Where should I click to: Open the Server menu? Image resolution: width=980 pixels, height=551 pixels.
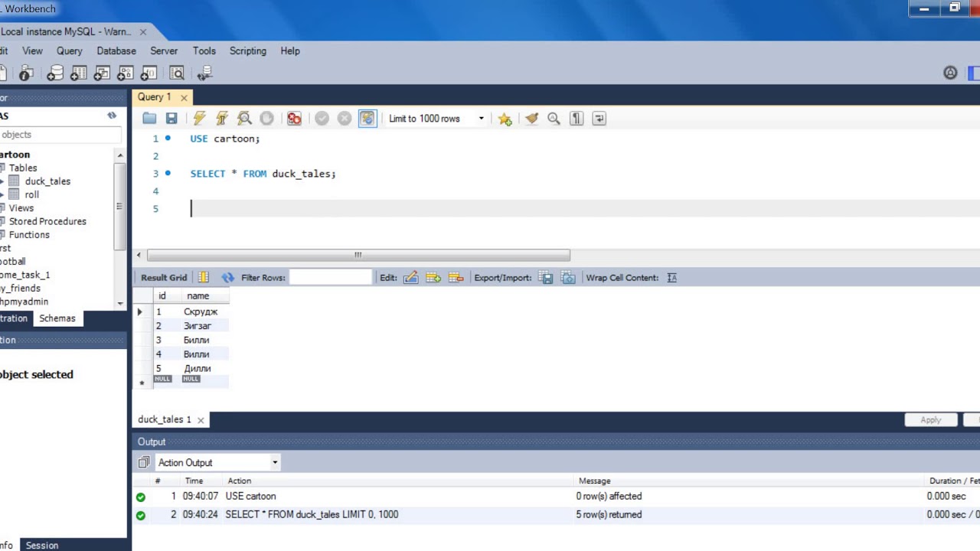click(x=164, y=51)
